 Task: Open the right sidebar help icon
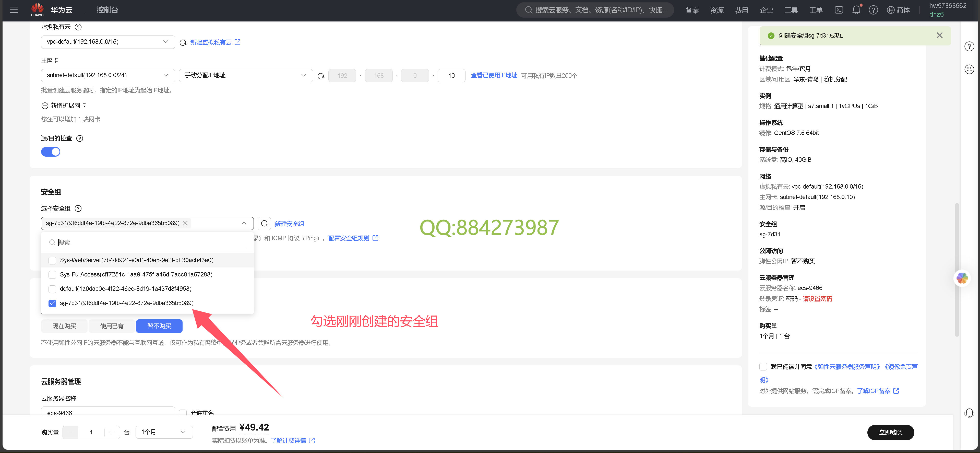969,47
